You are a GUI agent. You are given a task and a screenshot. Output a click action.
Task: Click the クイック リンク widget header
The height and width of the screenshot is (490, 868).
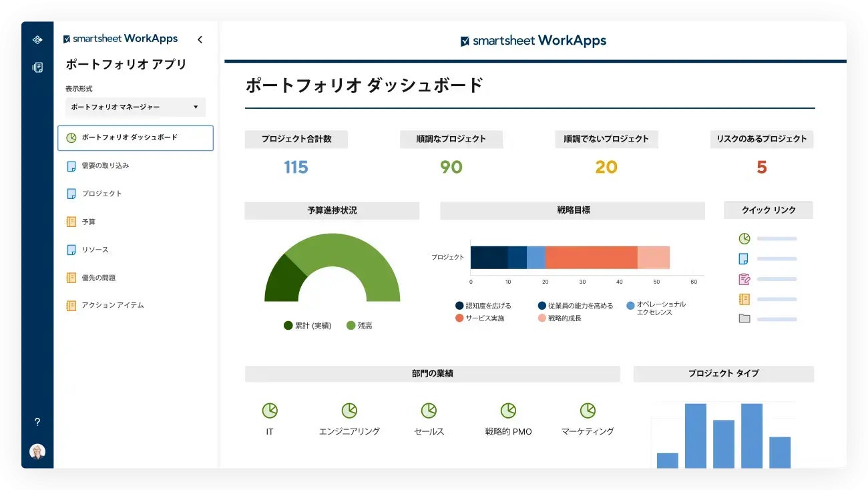(769, 210)
